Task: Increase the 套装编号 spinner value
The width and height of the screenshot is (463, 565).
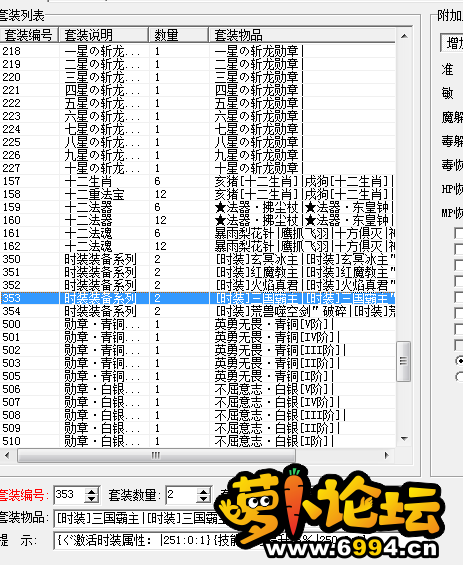Action: tap(92, 491)
